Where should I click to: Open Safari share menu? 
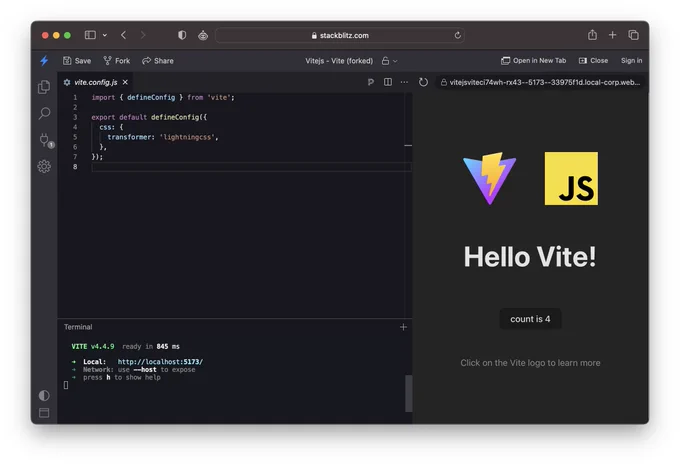[x=592, y=35]
